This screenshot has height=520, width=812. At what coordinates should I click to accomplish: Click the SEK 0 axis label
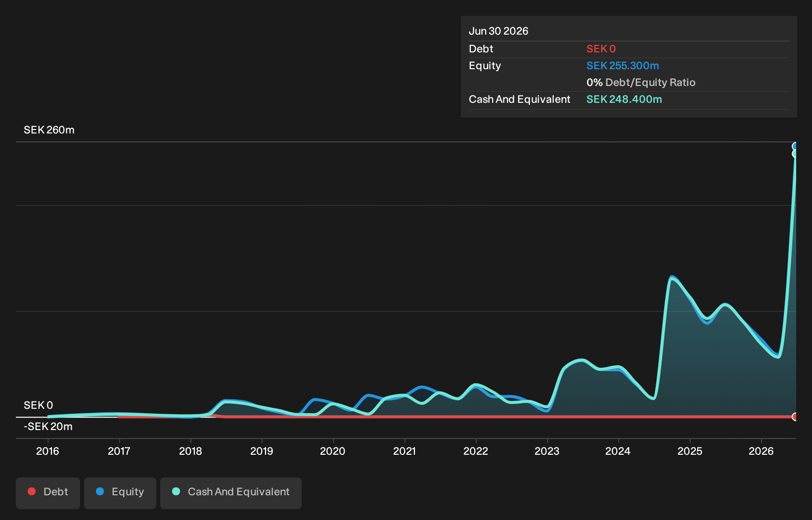point(38,405)
